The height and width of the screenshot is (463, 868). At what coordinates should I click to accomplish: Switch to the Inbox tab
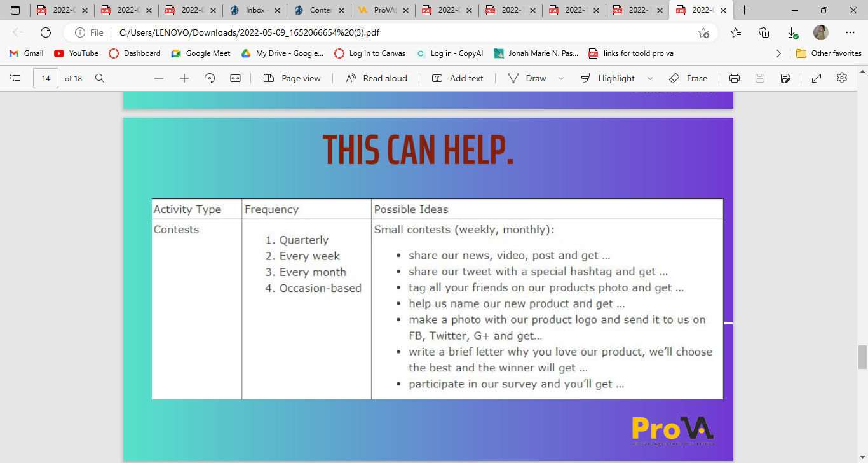[x=254, y=10]
